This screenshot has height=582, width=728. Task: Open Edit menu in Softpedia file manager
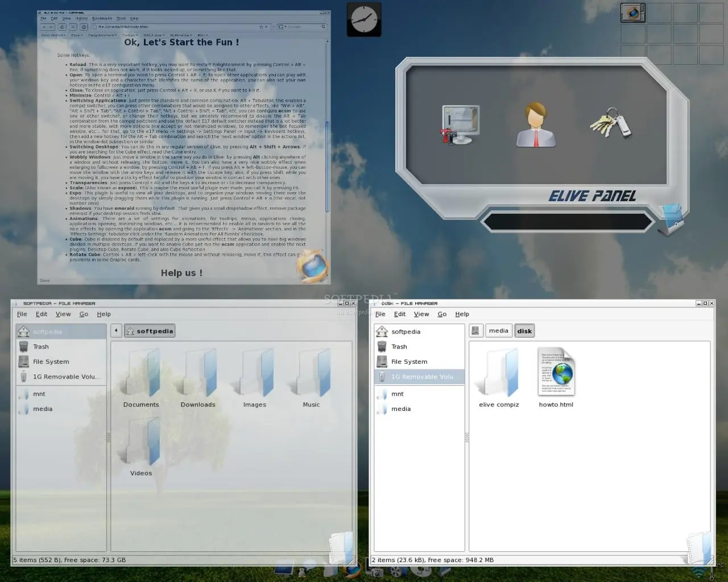pos(42,314)
